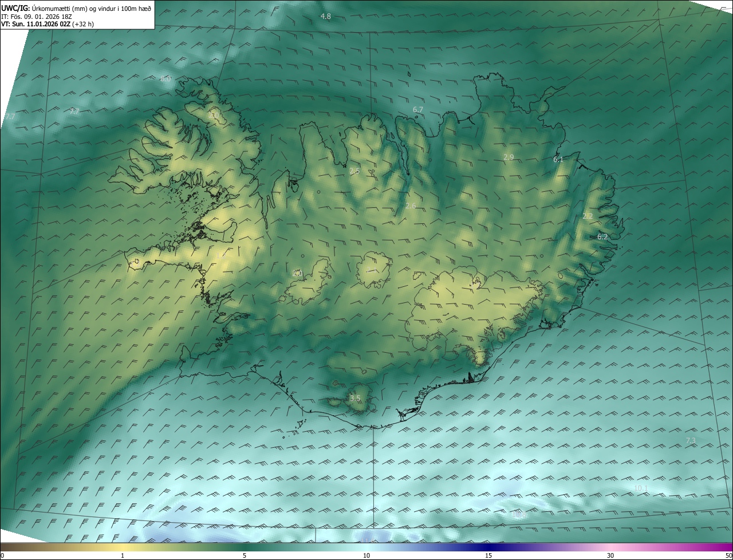Click the 1 tick on the color scale
The image size is (733, 560).
(123, 555)
